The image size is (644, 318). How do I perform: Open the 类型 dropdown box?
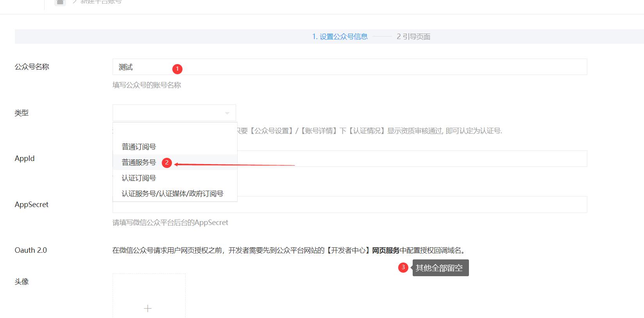(174, 113)
